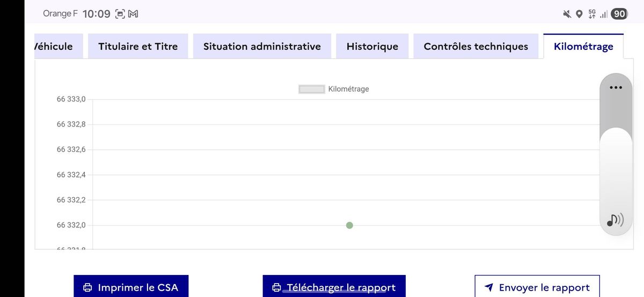Click the Imprimer le CSA button
Image resolution: width=644 pixels, height=297 pixels.
(131, 287)
